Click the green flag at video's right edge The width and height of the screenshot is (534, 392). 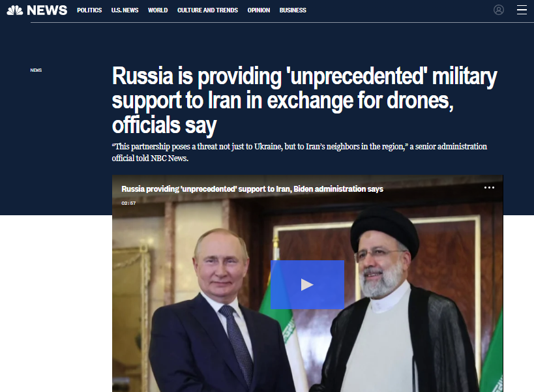click(x=492, y=354)
